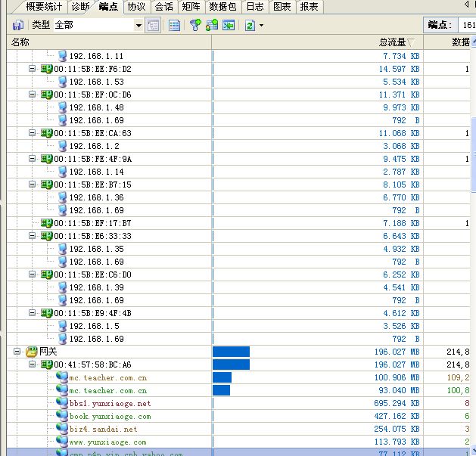Click the 名称 column header
The image size is (476, 456).
click(x=21, y=42)
